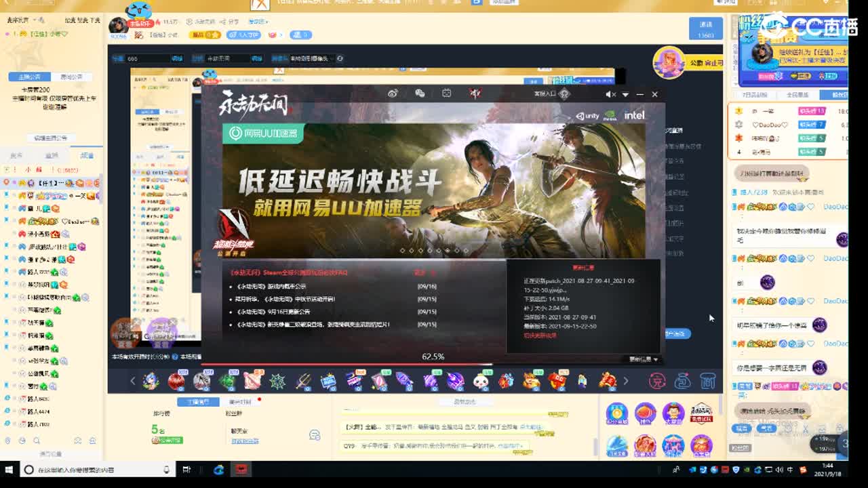The width and height of the screenshot is (868, 488).
Task: Click the yellow star badge pill
Action: pyautogui.click(x=205, y=35)
